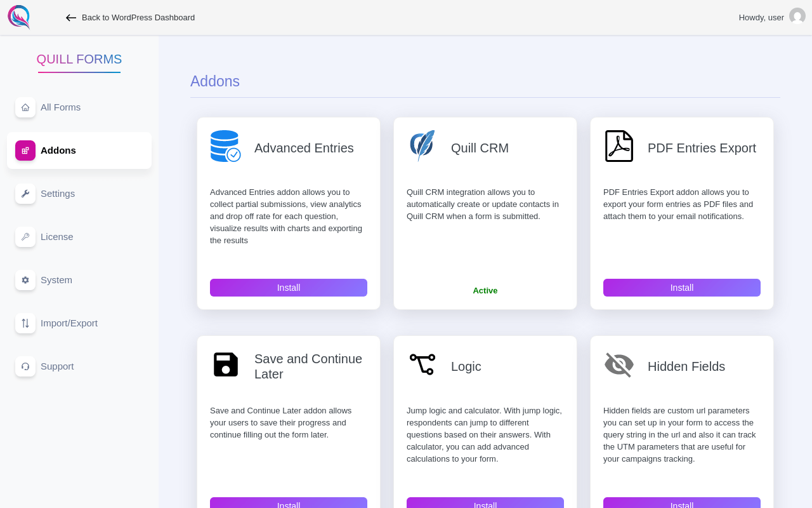Select the Settings wrench icon

tap(25, 194)
